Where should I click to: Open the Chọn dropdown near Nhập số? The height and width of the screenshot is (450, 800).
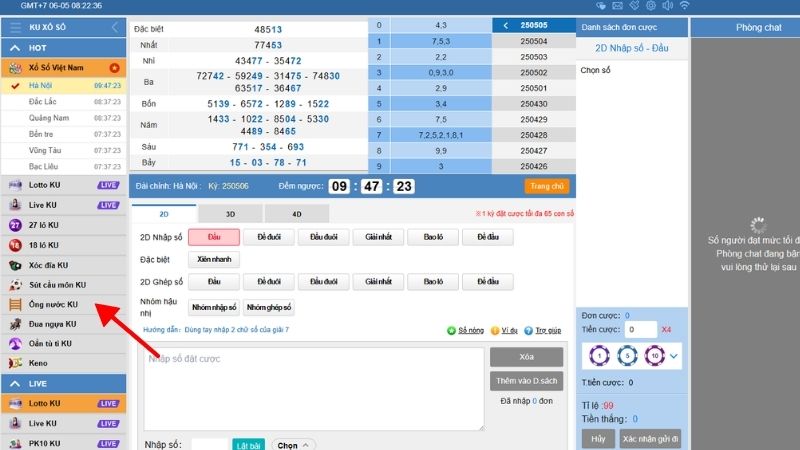tap(293, 444)
